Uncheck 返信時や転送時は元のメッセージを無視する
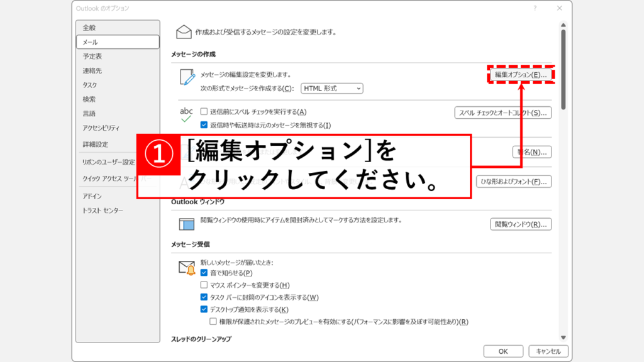 204,125
